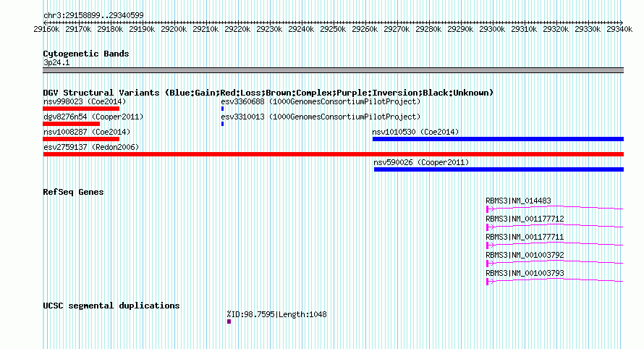Click the red bar under dgv8276n54
The image size is (644, 349).
click(x=72, y=124)
